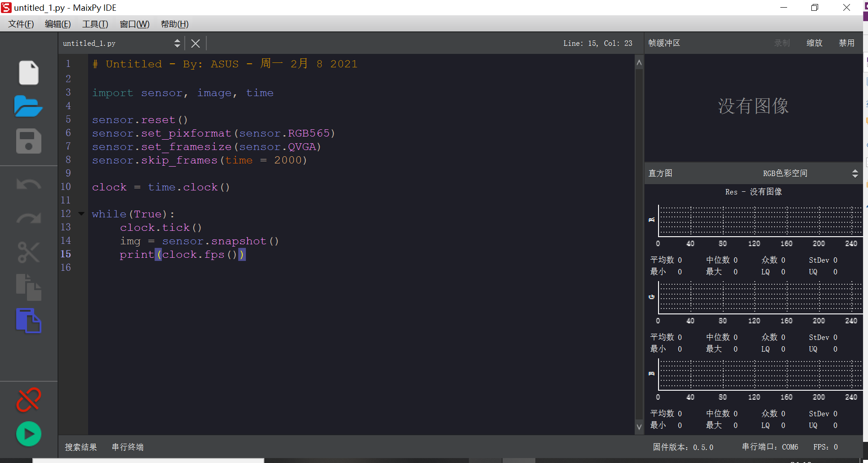868x463 pixels.
Task: Click the sensor.skip_frames(time = 2000) line
Action: [200, 160]
